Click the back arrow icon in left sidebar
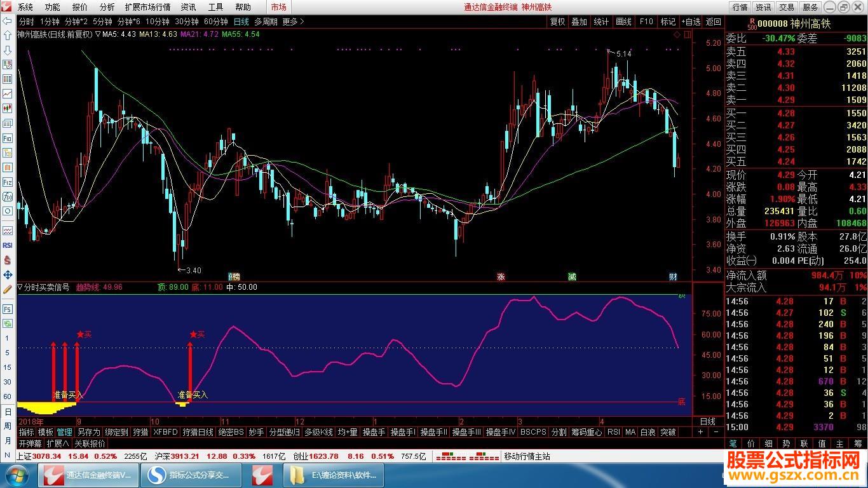868x488 pixels. coord(8,20)
